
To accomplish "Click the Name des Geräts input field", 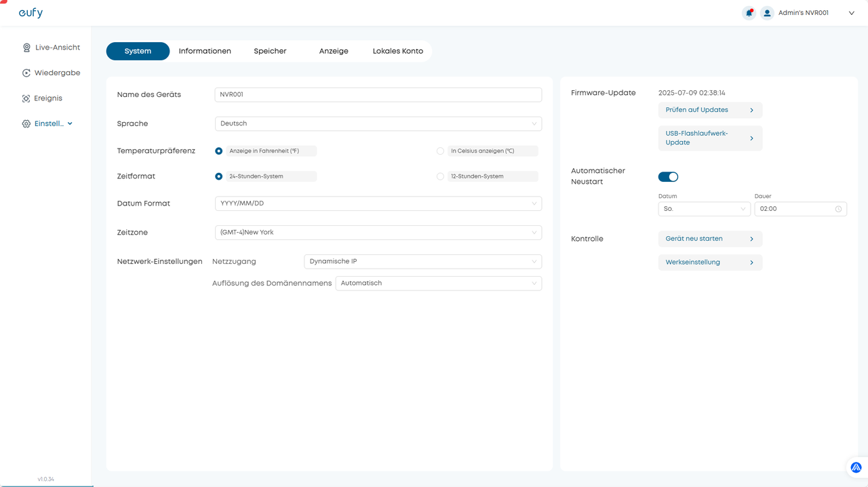I will pyautogui.click(x=378, y=95).
